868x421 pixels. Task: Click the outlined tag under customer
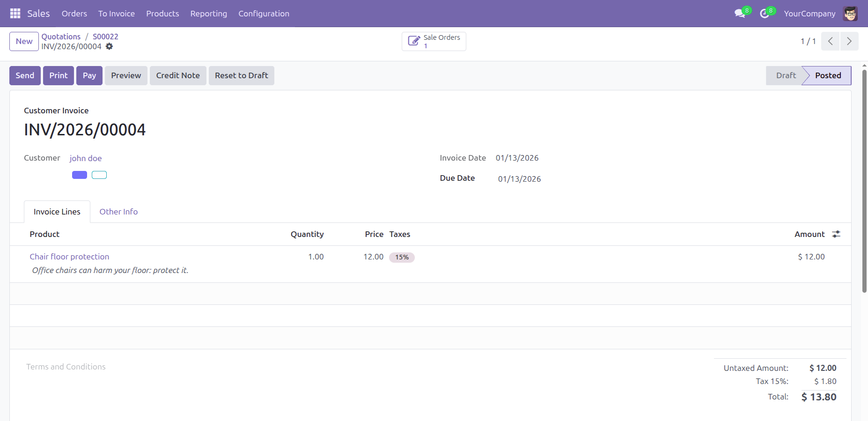coord(99,175)
